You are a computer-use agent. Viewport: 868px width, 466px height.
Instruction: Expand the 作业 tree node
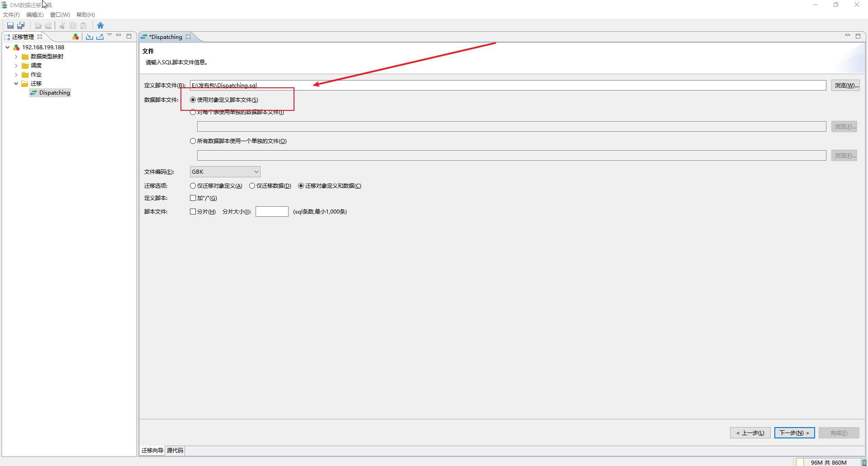16,75
